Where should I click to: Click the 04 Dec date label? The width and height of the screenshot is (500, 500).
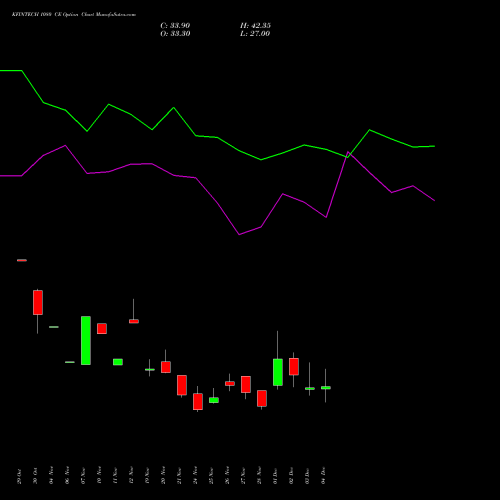323,476
